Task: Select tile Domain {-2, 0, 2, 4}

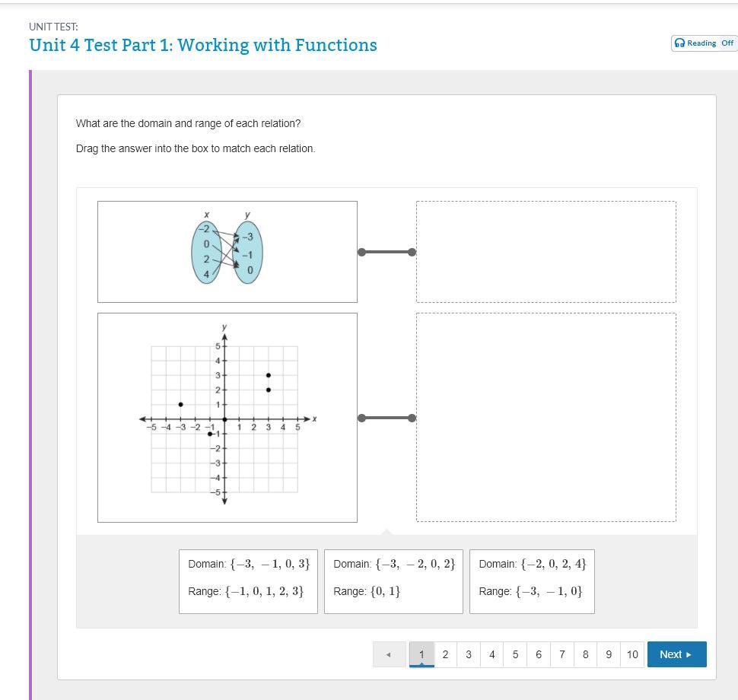Action: [532, 581]
